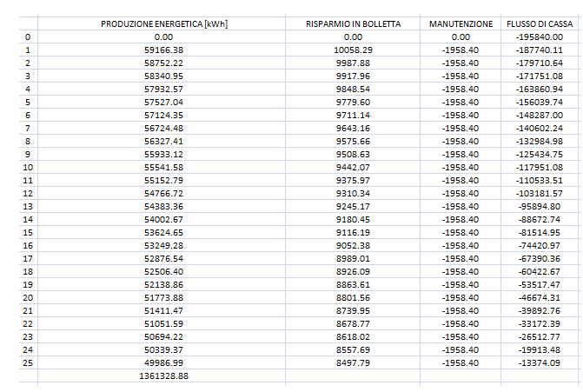Screen dimensions: 583x392
Task: Click the cash flow value -95894.80
Action: 540,207
